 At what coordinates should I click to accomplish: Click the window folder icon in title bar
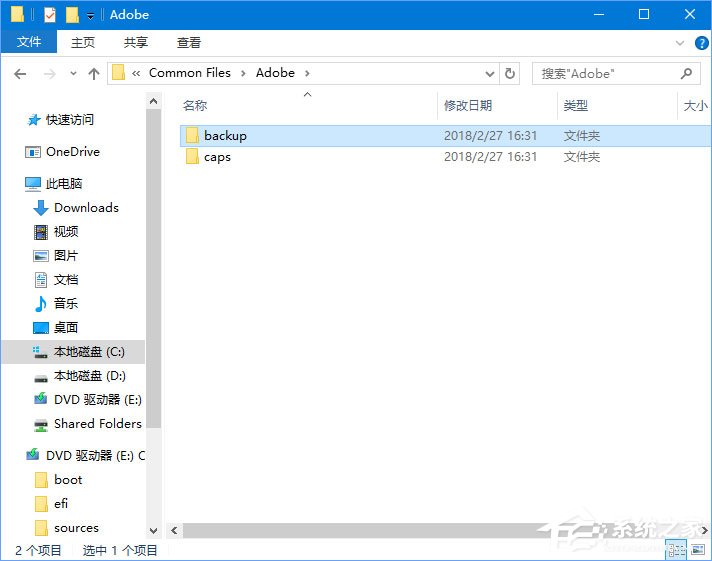tap(17, 15)
